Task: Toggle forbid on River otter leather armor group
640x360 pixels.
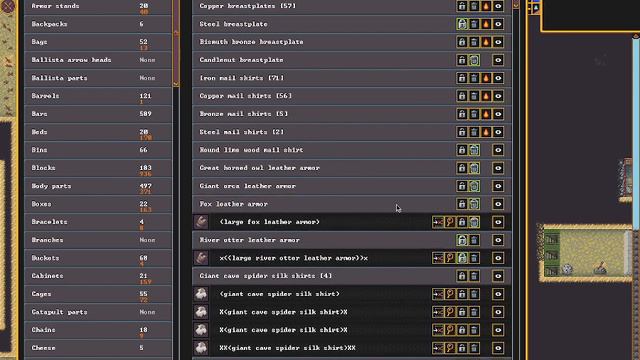Action: pos(462,240)
